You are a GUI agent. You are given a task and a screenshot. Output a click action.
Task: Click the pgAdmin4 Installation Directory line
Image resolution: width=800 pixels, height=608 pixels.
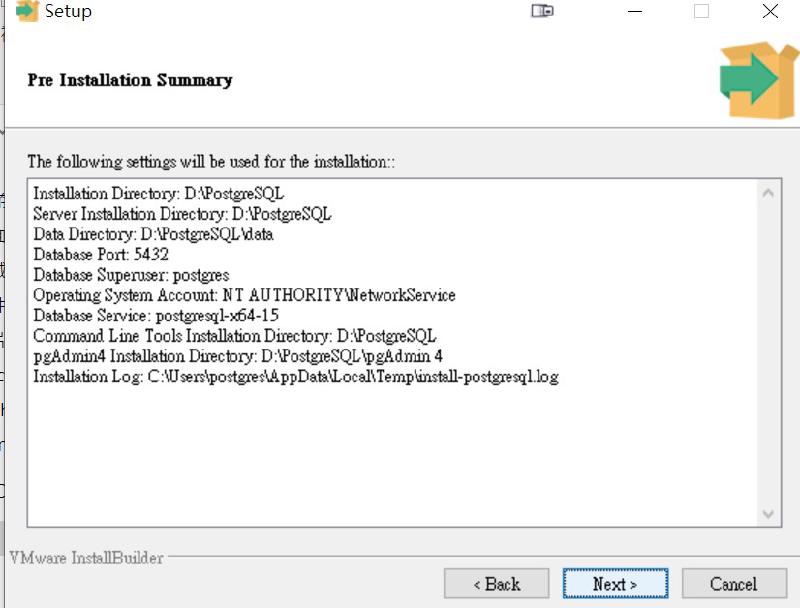point(238,356)
